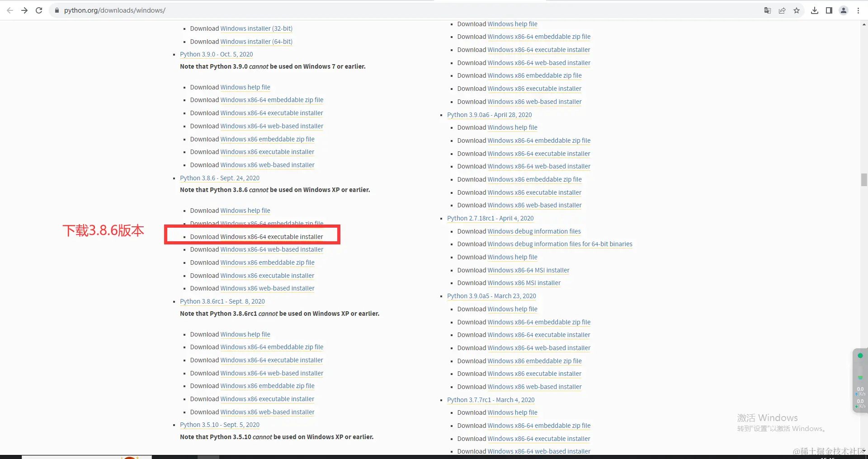Download Windows debug information files link
This screenshot has width=868, height=459.
pyautogui.click(x=534, y=231)
